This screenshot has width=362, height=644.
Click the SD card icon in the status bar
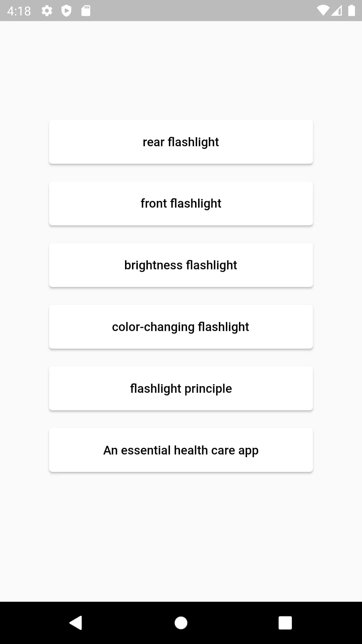coord(86,10)
